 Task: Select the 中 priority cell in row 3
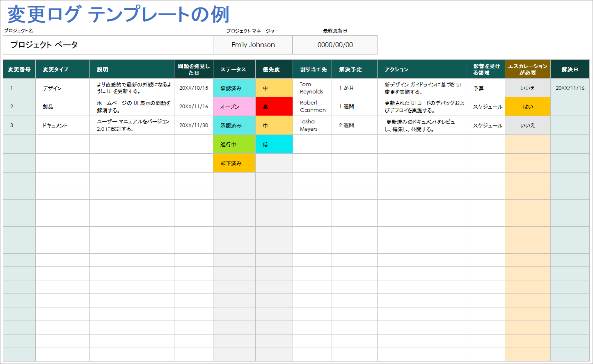(x=274, y=125)
